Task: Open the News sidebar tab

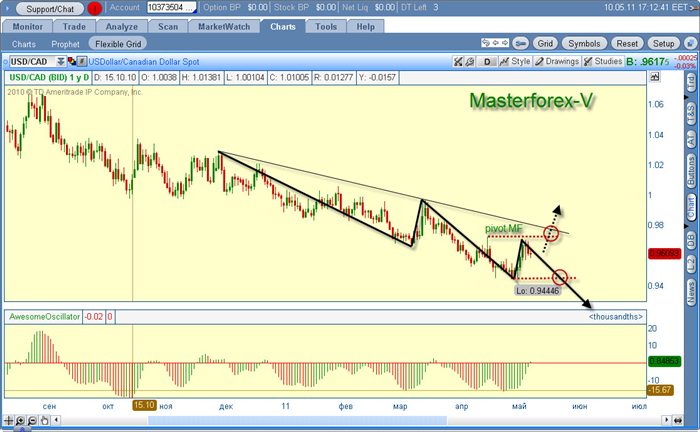Action: click(x=691, y=292)
